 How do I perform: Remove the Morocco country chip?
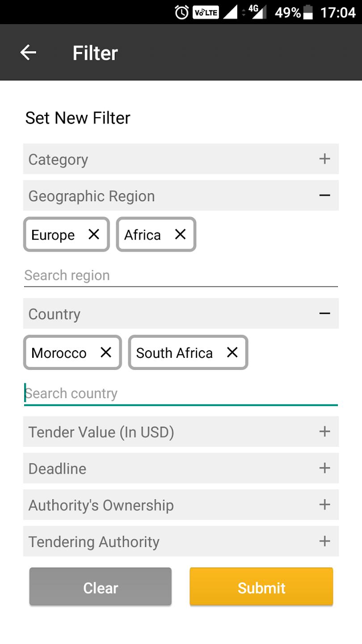(106, 352)
